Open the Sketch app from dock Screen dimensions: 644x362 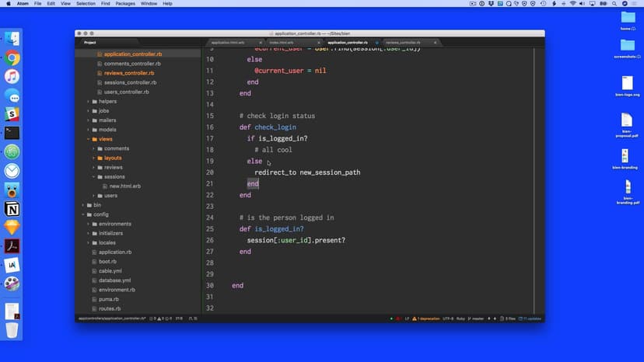pos(12,228)
